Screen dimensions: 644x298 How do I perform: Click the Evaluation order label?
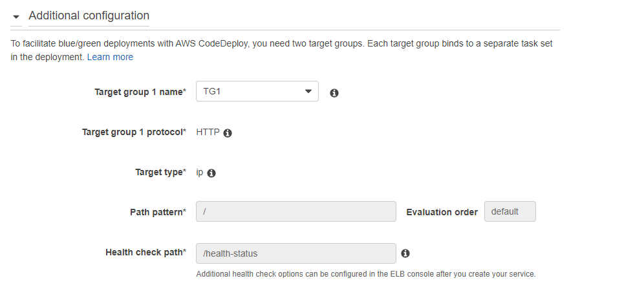click(x=442, y=212)
